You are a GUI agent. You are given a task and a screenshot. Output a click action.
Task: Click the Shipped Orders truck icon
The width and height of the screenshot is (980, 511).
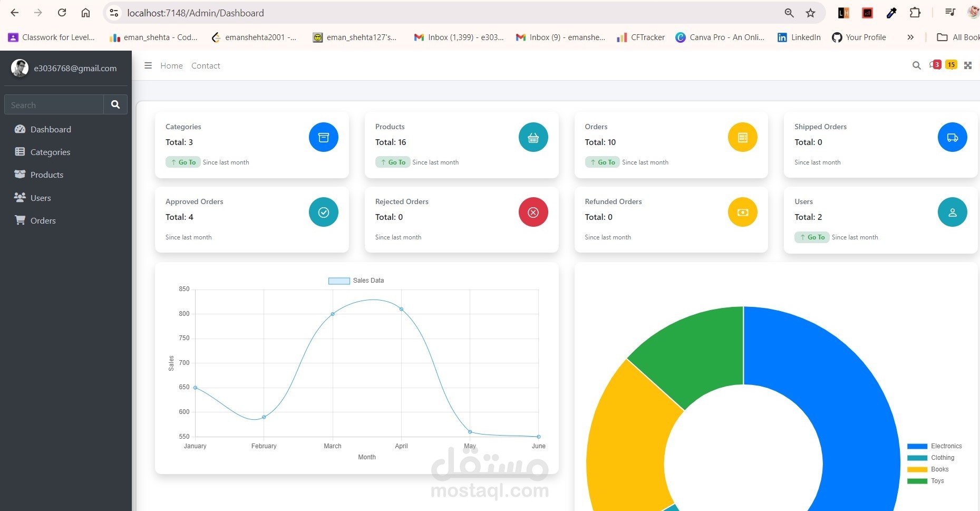tap(953, 137)
